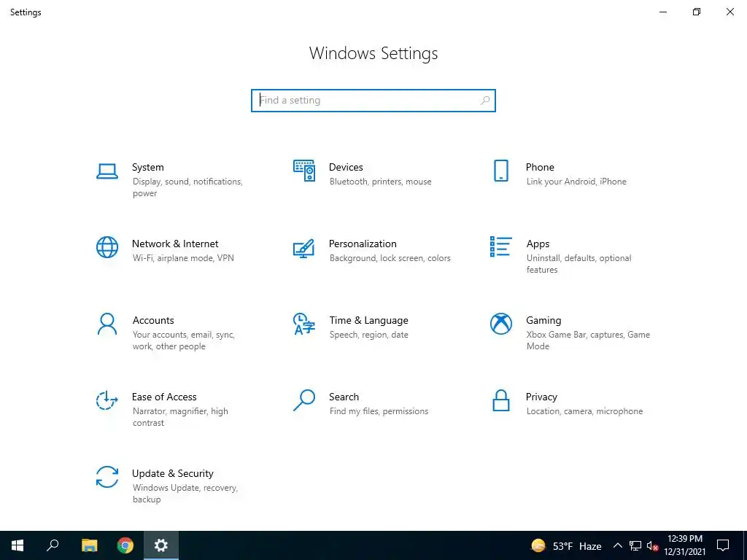
Task: Open the Privacy settings title
Action: (x=541, y=397)
